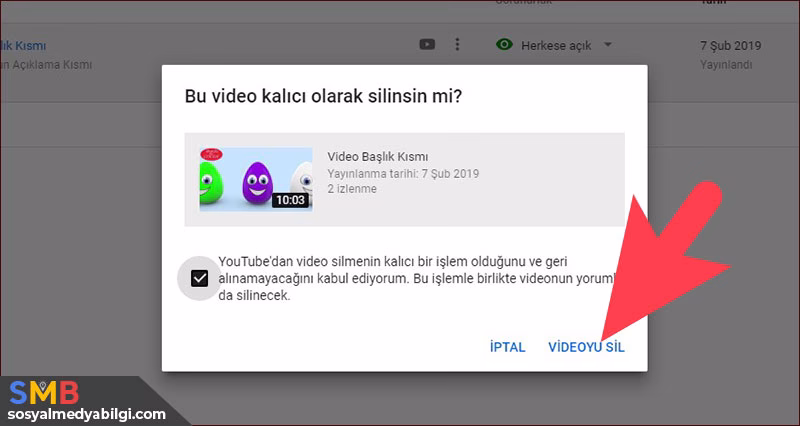Click the green eye visibility icon
This screenshot has width=800, height=426.
[504, 45]
